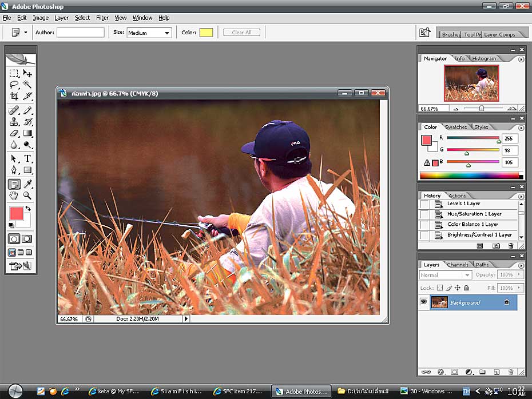Open the Color panel flyout menu

(x=521, y=128)
